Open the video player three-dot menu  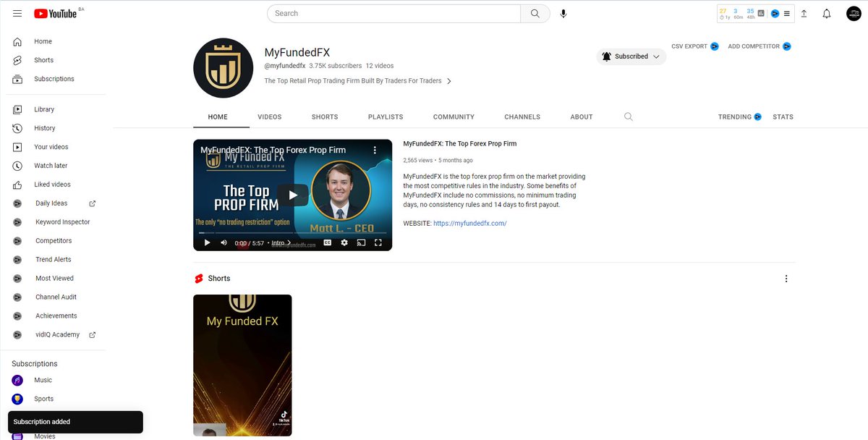point(375,150)
